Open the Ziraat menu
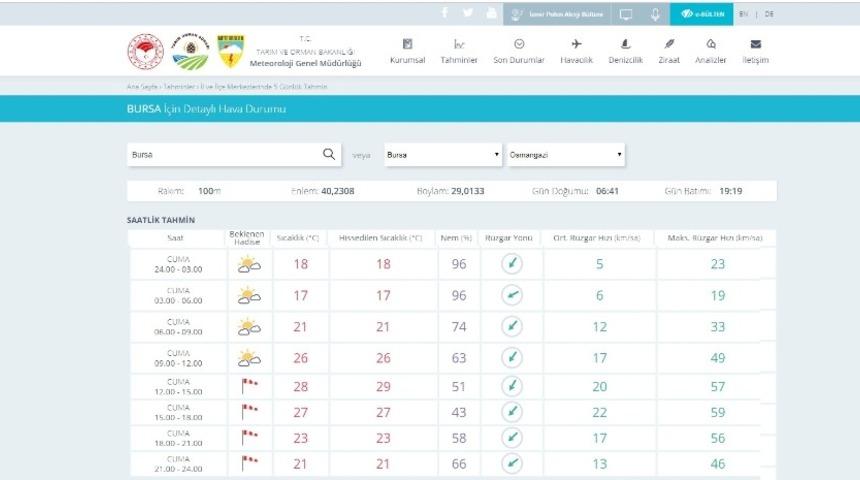The image size is (860, 480). pyautogui.click(x=669, y=52)
